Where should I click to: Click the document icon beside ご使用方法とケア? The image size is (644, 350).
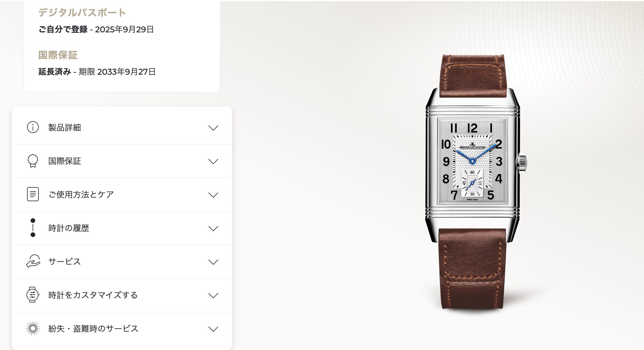click(x=33, y=194)
